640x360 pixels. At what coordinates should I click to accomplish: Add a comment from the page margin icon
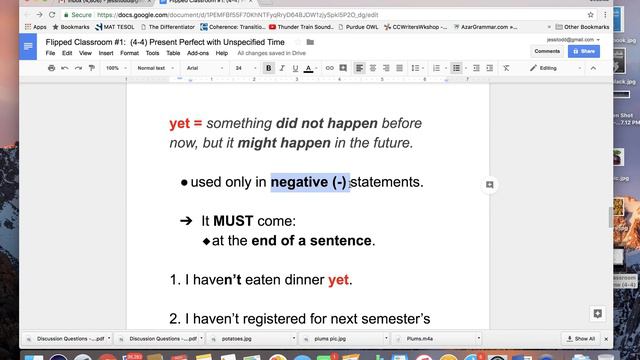click(x=490, y=185)
